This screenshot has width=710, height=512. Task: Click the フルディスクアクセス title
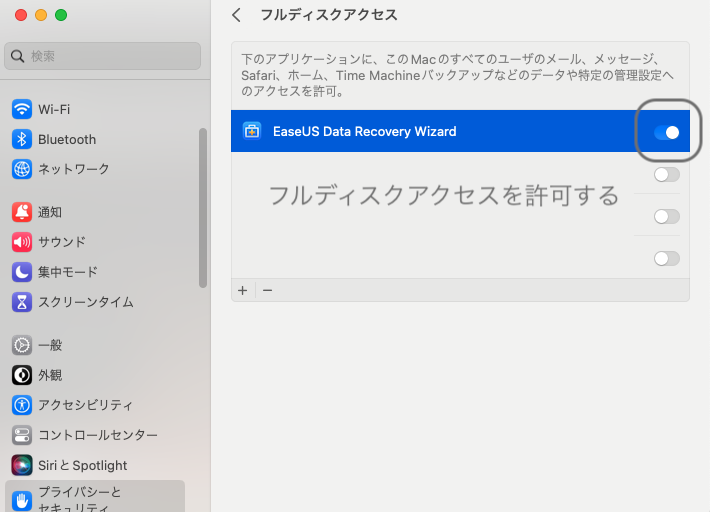point(329,15)
